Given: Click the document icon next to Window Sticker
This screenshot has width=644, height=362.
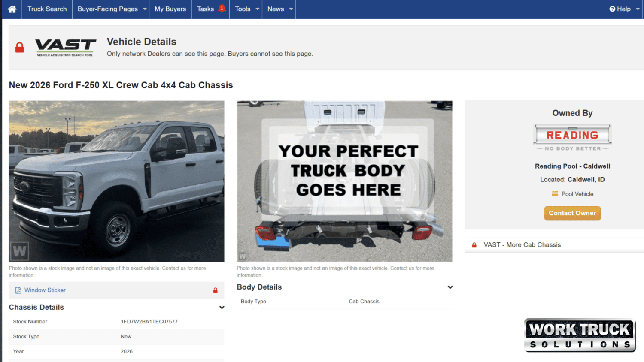Looking at the screenshot, I should [x=18, y=290].
